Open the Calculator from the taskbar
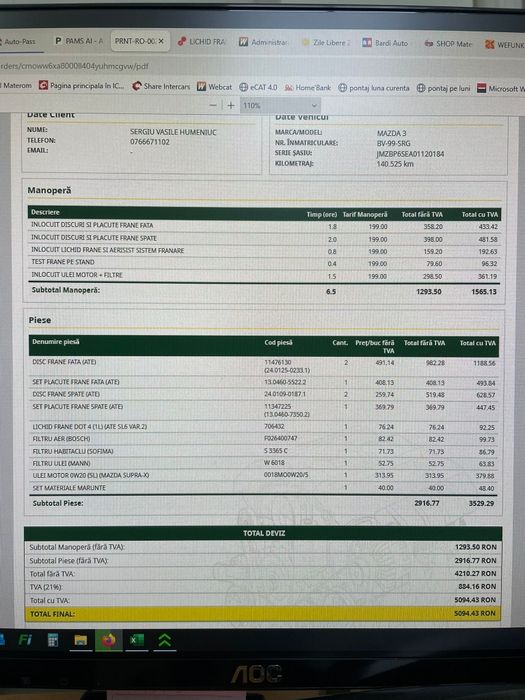The width and height of the screenshot is (525, 700). [53, 640]
